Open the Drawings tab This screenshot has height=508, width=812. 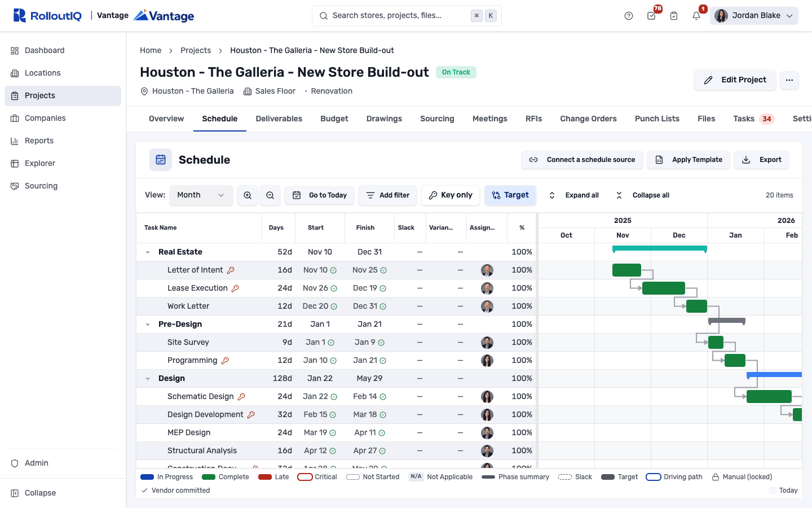(384, 119)
